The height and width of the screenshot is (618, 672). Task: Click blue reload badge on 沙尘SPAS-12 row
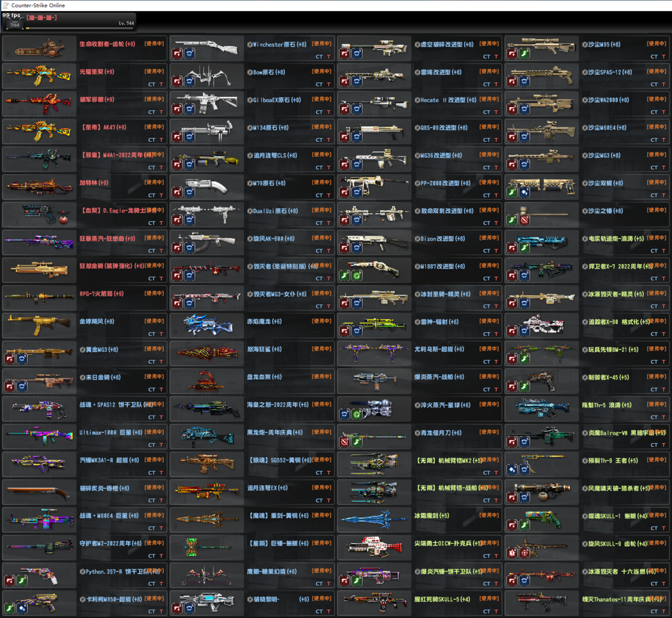pyautogui.click(x=524, y=81)
